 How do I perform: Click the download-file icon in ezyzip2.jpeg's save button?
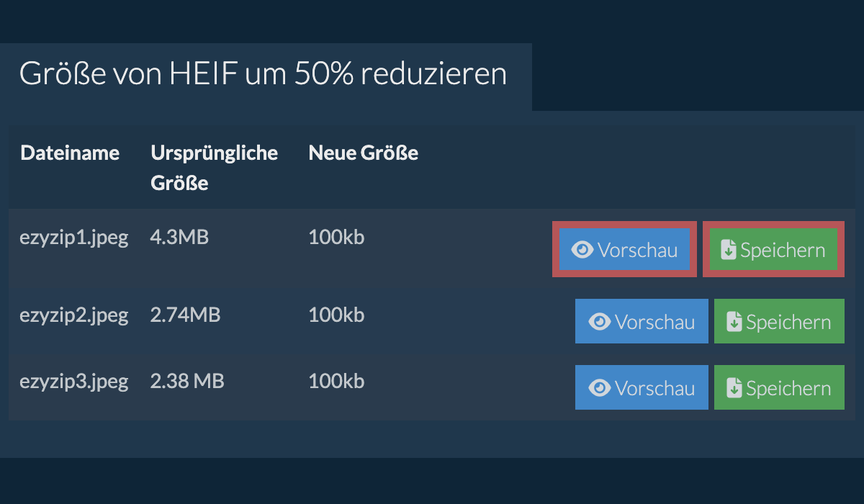coord(734,322)
